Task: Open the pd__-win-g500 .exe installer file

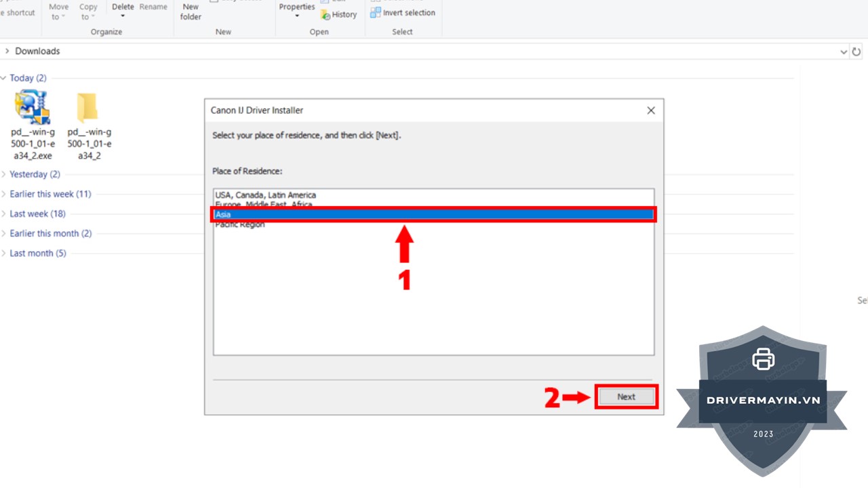Action: click(x=32, y=108)
